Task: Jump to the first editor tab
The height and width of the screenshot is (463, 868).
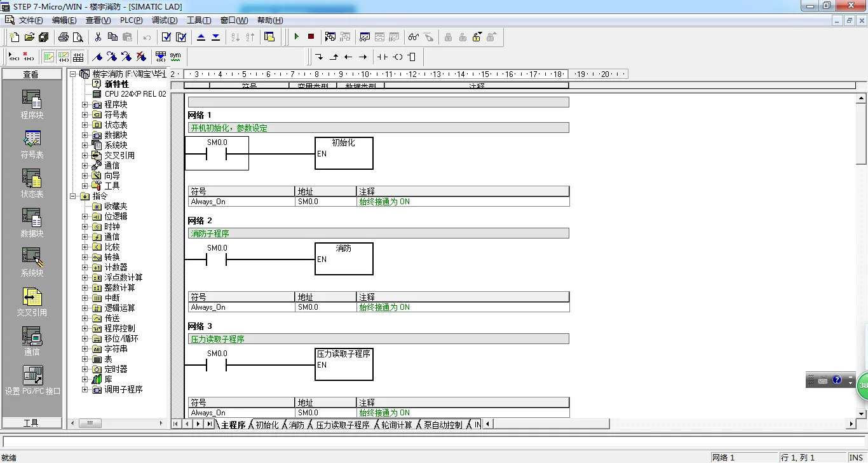Action: tap(177, 424)
